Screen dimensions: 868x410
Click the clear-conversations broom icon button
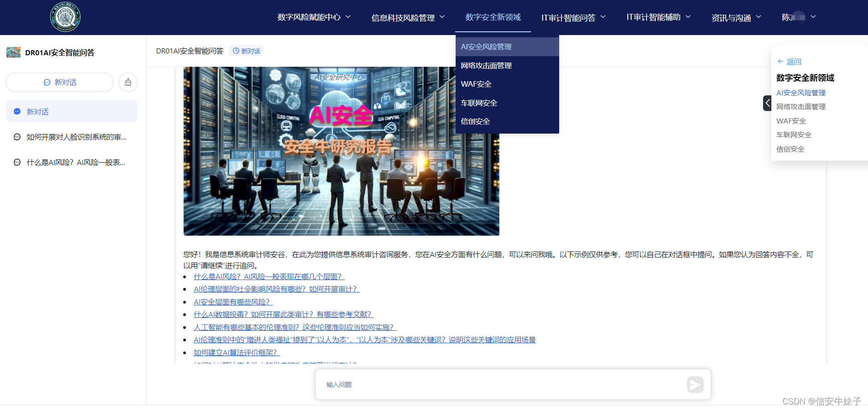click(128, 82)
